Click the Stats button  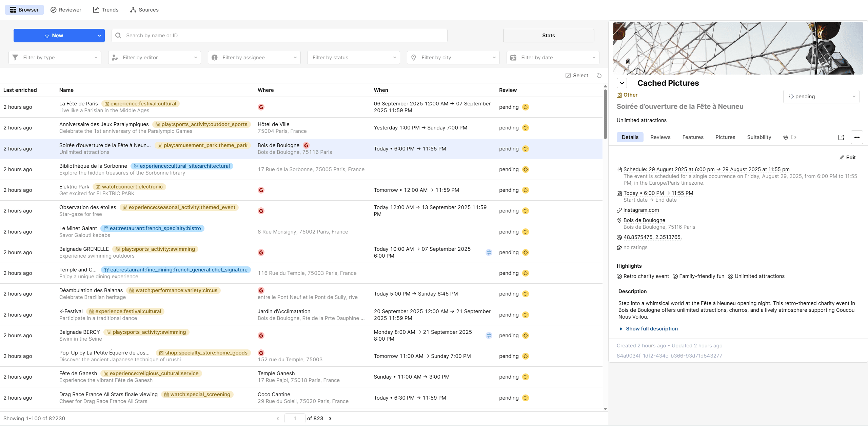click(548, 36)
